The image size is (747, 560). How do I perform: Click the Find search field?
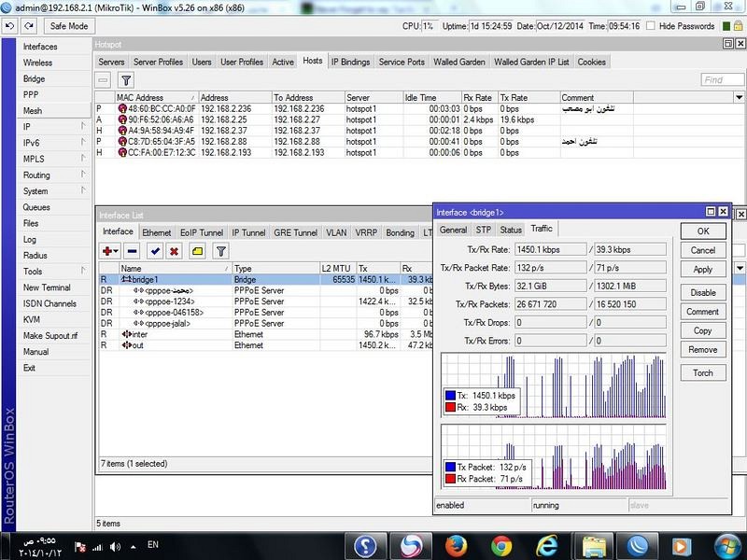click(x=722, y=80)
